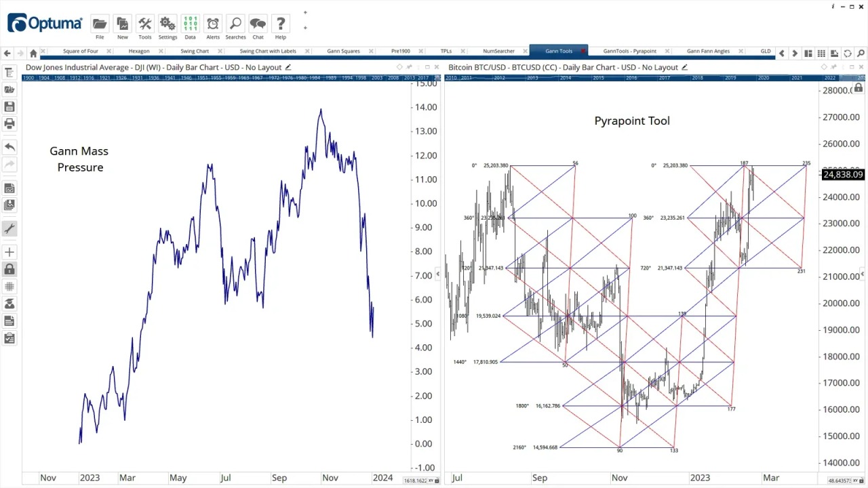Image resolution: width=868 pixels, height=488 pixels.
Task: Click the current price label 24,838.09
Action: click(842, 175)
